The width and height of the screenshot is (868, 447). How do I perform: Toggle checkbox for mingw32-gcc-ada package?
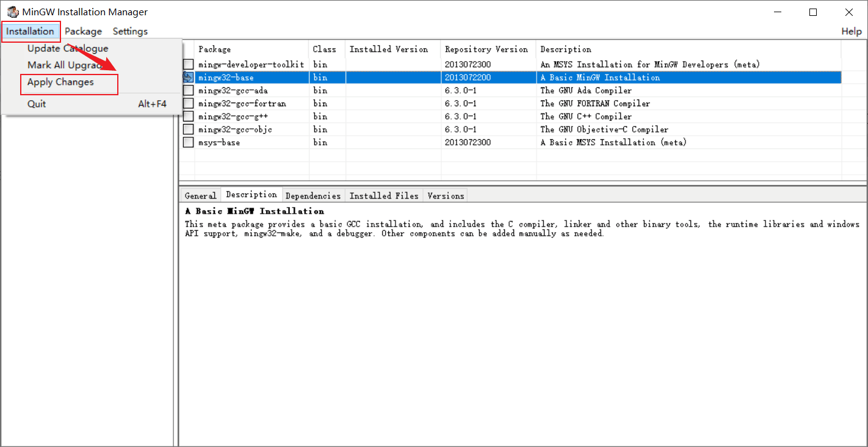[x=189, y=90]
